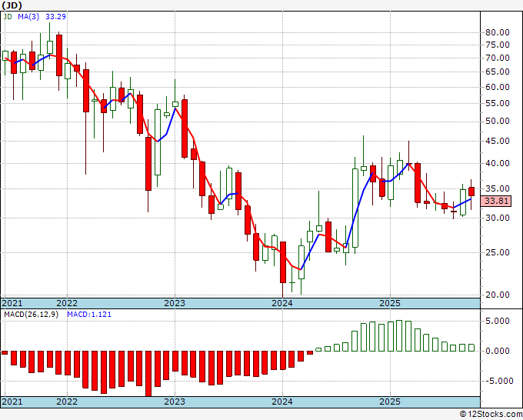Click the 50.00 price axis label
523x420 pixels.
(x=498, y=122)
